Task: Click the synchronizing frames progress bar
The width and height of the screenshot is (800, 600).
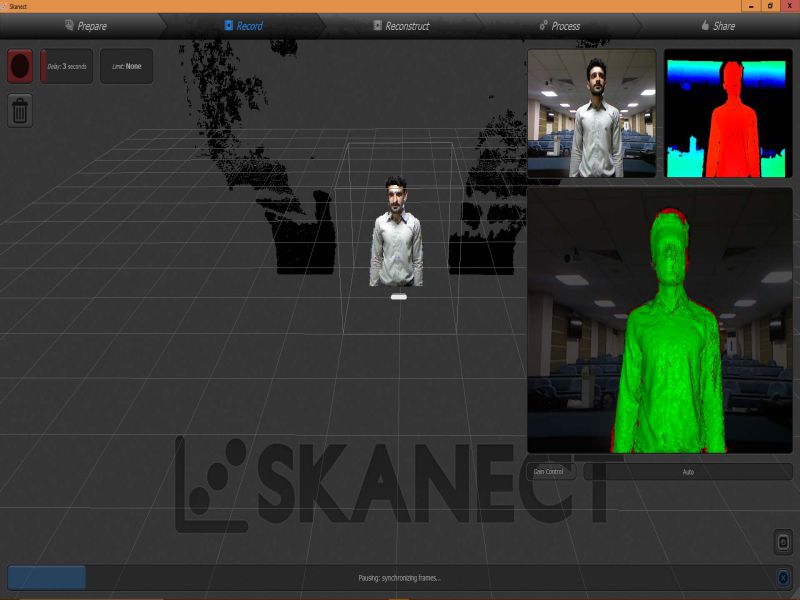Action: (x=399, y=578)
